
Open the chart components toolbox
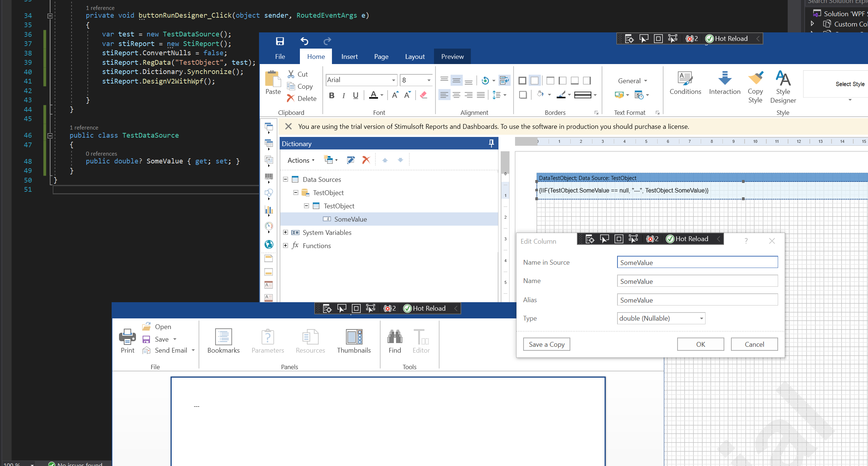click(x=269, y=211)
